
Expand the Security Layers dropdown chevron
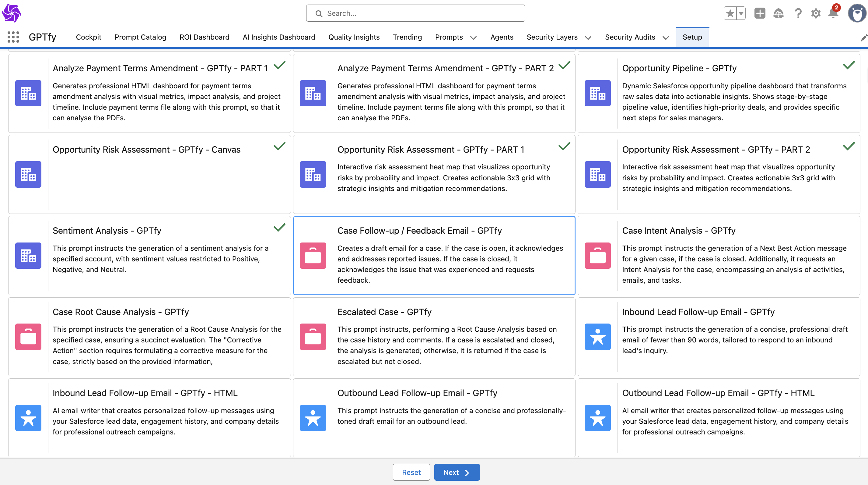588,38
